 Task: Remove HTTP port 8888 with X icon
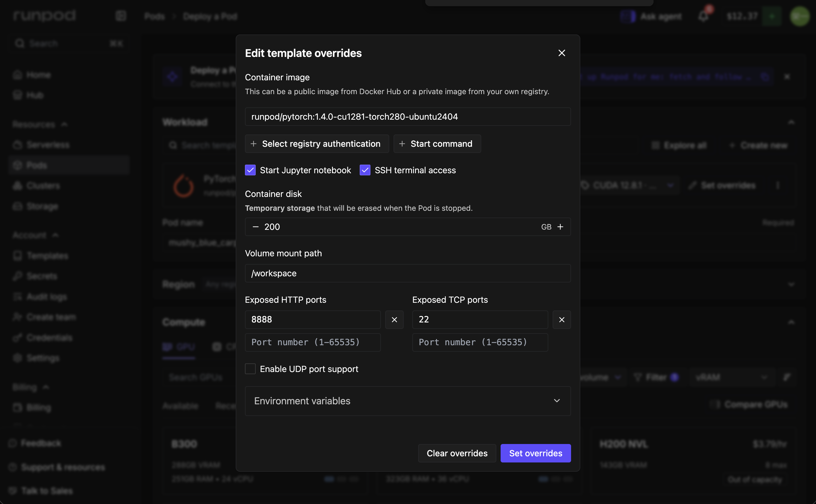[394, 320]
